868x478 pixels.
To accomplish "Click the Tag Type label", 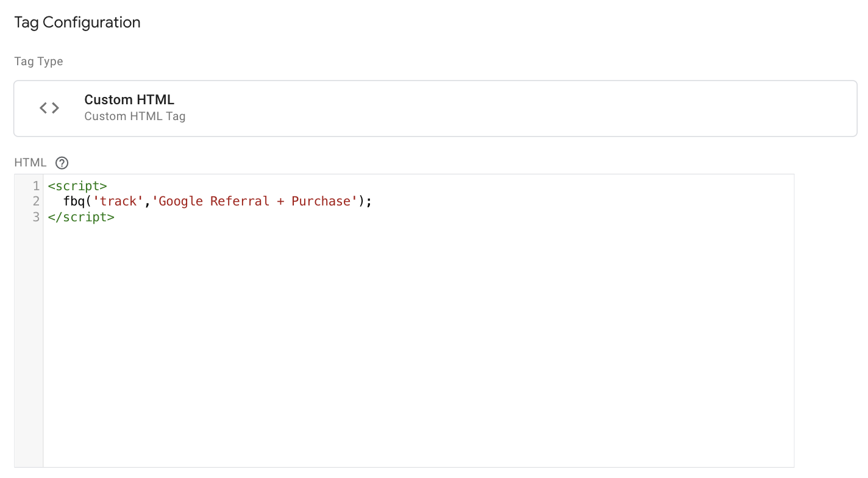I will click(38, 62).
